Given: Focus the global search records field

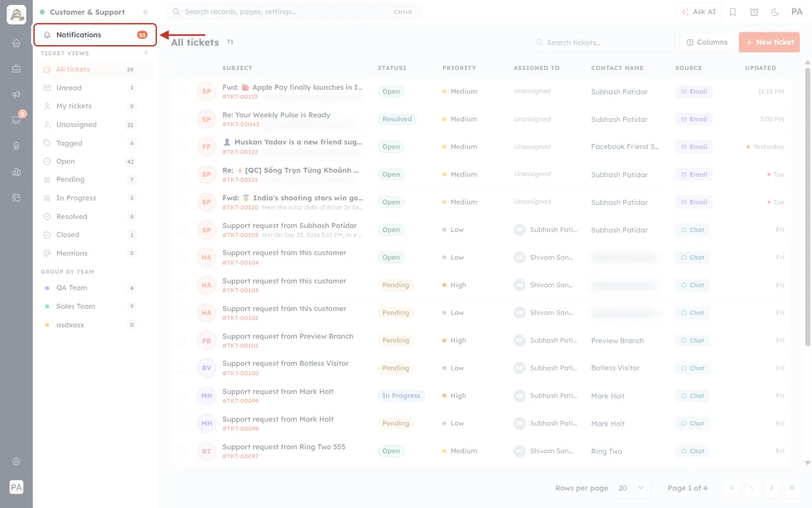Looking at the screenshot, I should [x=294, y=12].
